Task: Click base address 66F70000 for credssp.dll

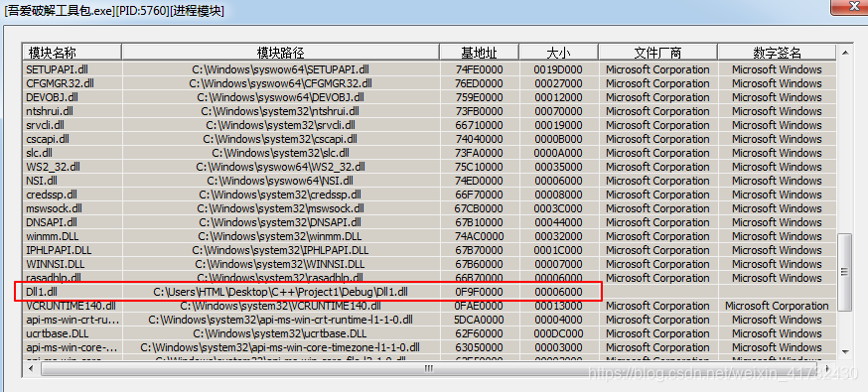Action: point(480,195)
